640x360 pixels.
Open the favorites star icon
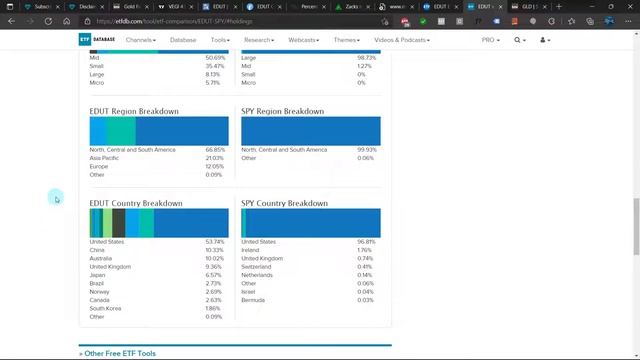571,21
